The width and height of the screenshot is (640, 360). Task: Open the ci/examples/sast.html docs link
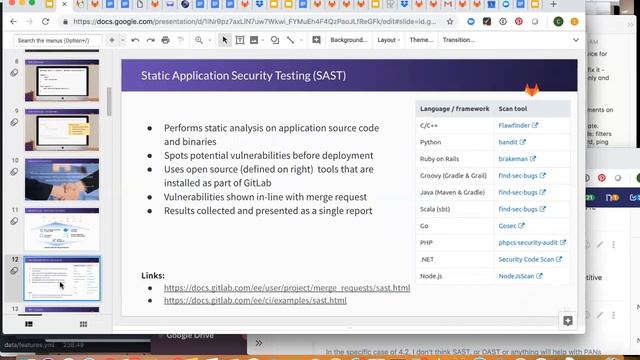click(x=255, y=301)
